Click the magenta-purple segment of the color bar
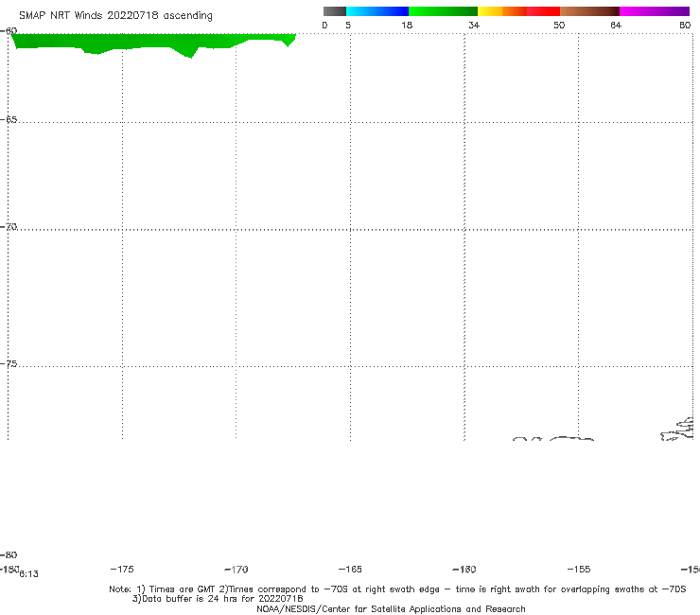Viewport: 700px width, 615px height. (655, 11)
